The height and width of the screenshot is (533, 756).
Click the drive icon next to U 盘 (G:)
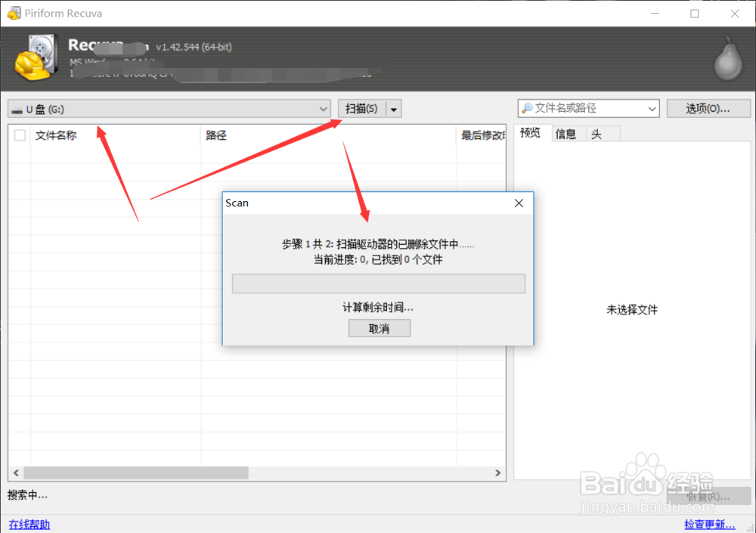point(17,110)
